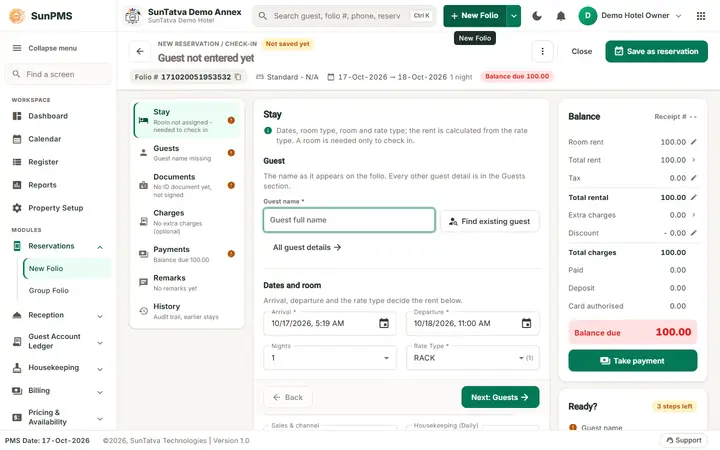Switch to the Payments section tab
The height and width of the screenshot is (450, 720).
pos(187,254)
